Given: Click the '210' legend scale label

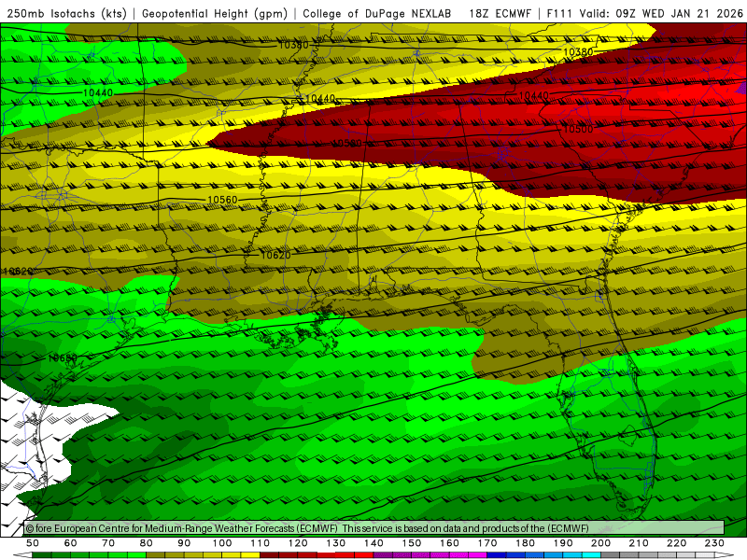Looking at the screenshot, I should coord(640,543).
